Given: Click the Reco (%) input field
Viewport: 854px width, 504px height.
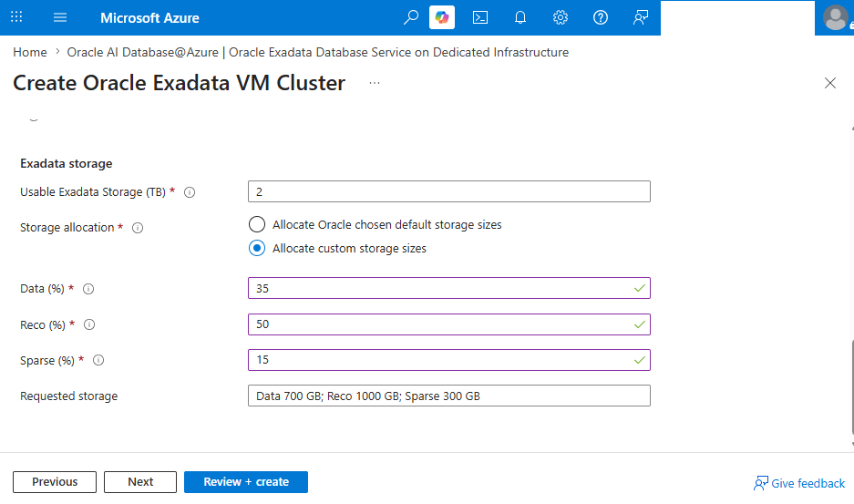Looking at the screenshot, I should click(x=448, y=324).
